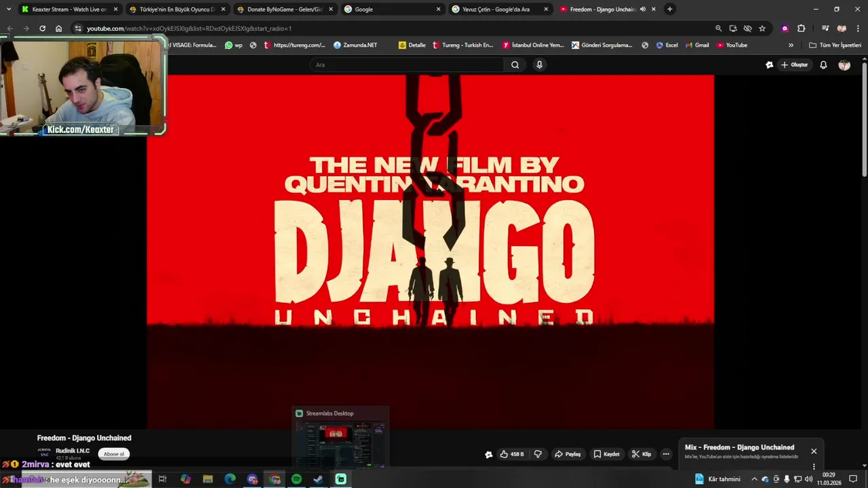The image size is (868, 488).
Task: Open File Explorer from taskbar
Action: [208, 479]
